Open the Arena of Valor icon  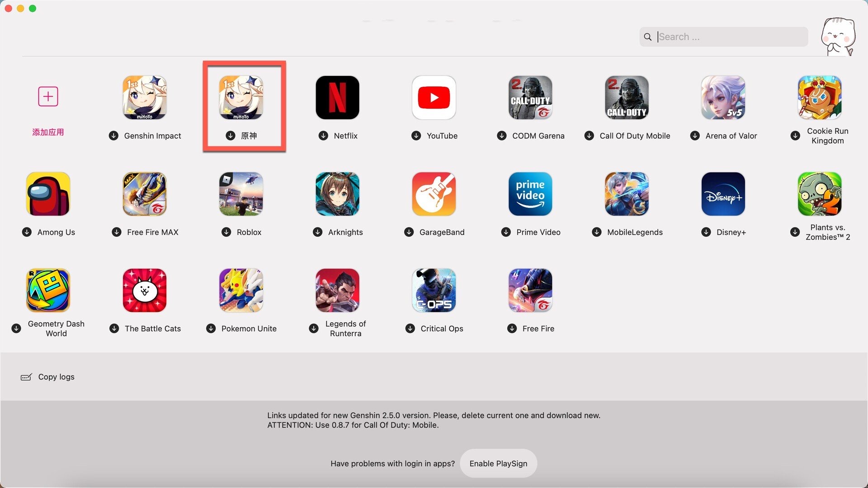[723, 97]
